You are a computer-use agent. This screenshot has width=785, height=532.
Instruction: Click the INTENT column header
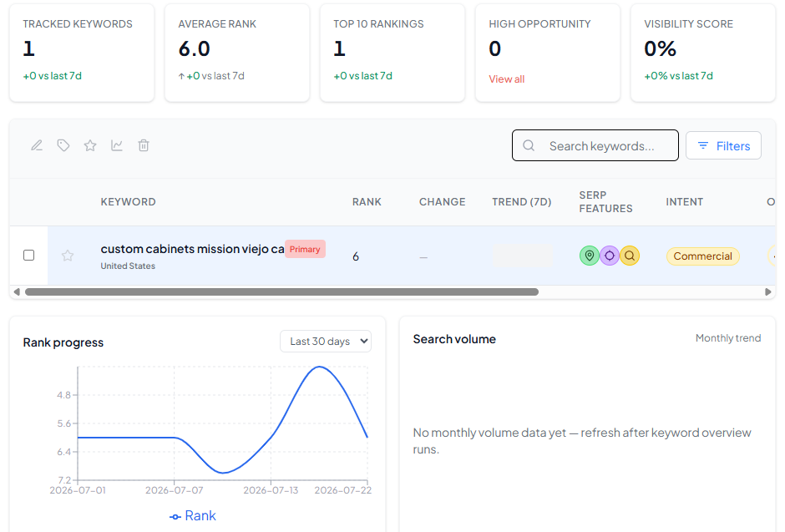[685, 201]
